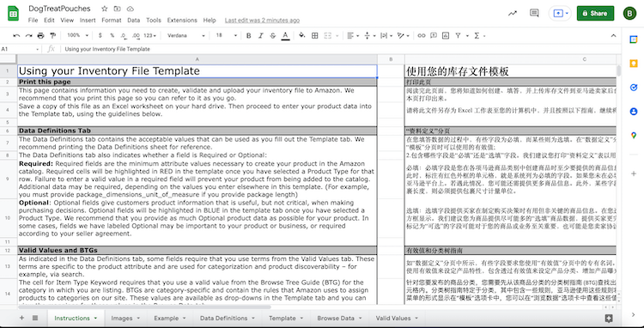Toggle italic formatting
644x328 pixels.
(260, 36)
